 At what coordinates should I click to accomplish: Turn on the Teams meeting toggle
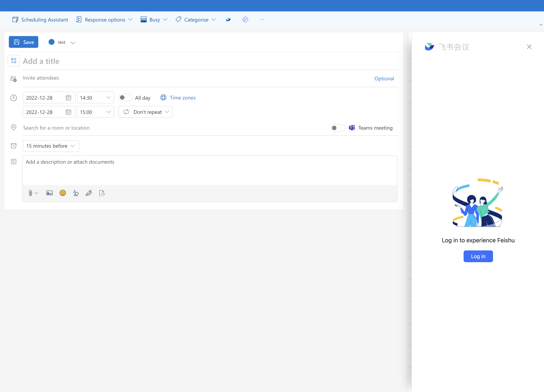click(x=338, y=128)
